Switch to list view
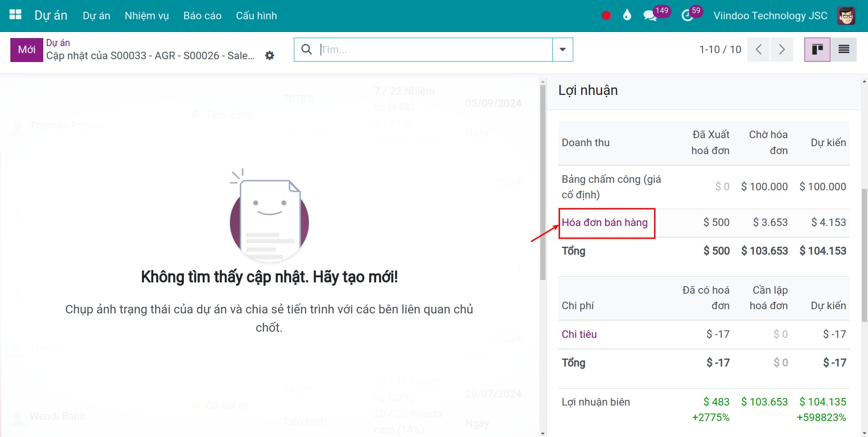Screen dimensions: 868x437 [x=844, y=49]
